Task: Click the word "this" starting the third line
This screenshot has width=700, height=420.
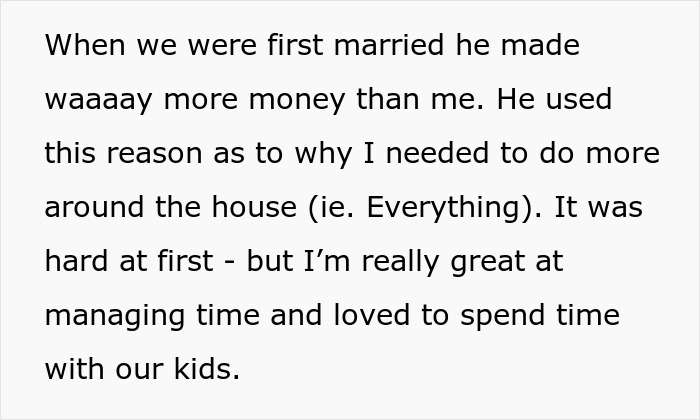Action: coord(71,155)
